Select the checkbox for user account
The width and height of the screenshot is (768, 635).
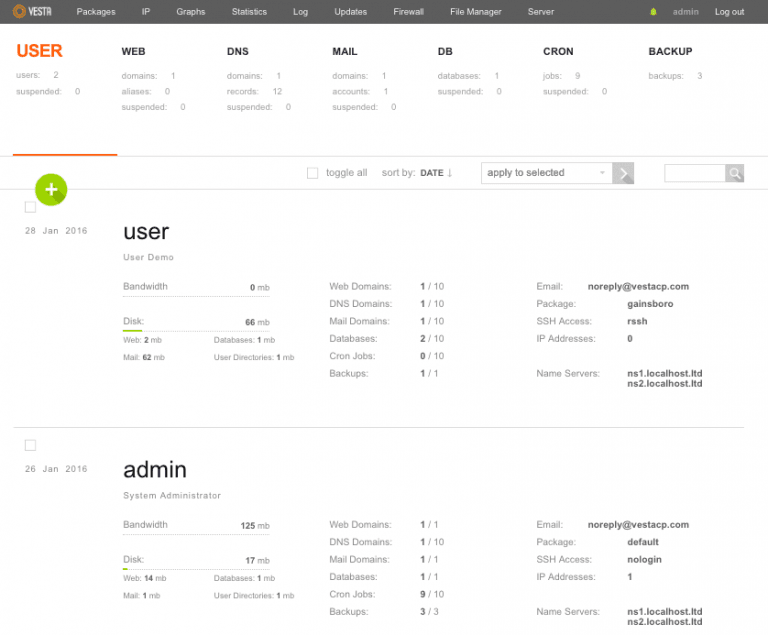click(30, 207)
